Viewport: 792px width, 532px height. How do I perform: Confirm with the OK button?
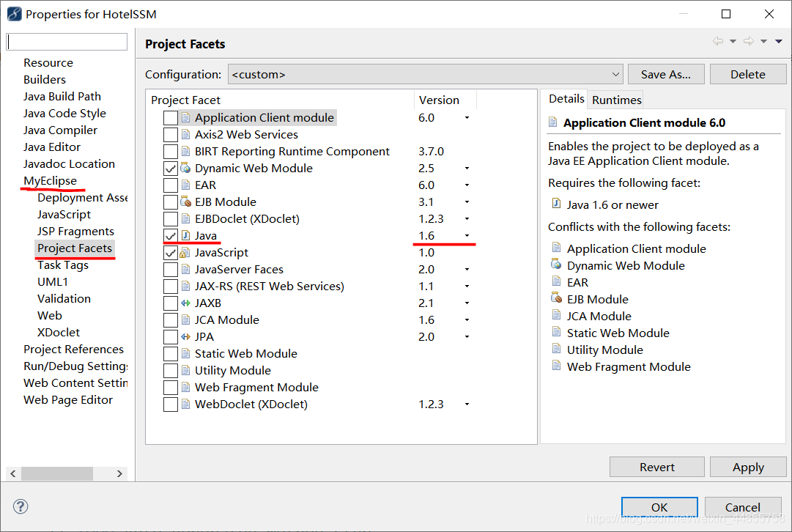659,507
